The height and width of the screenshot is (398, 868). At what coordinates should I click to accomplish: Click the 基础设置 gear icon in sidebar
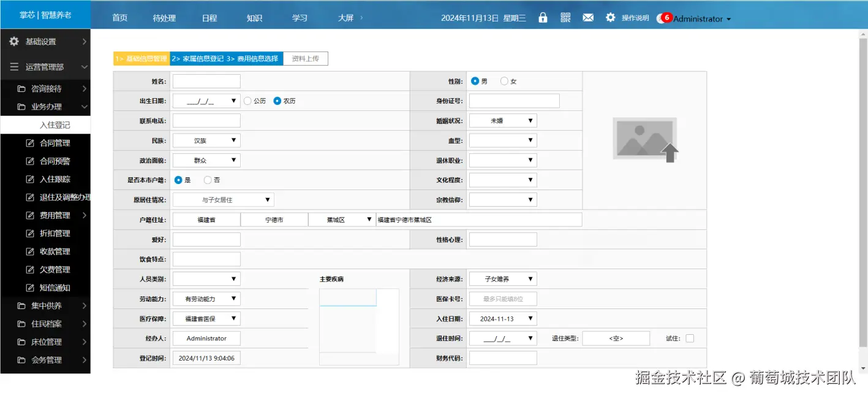click(x=14, y=41)
